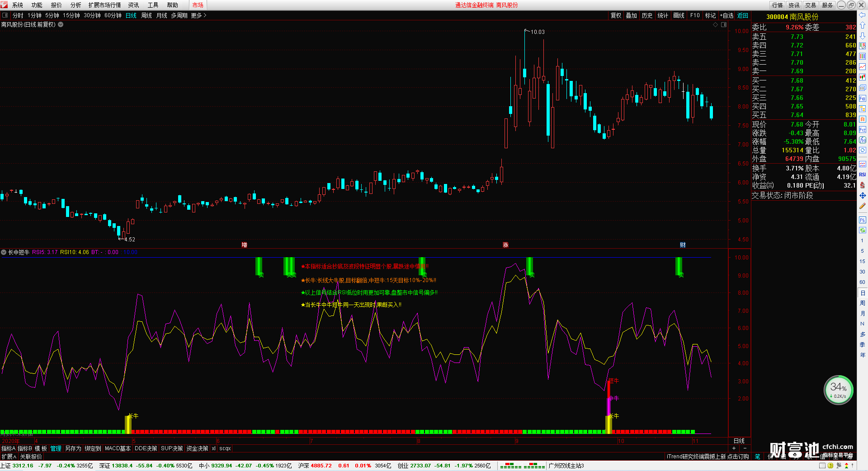Click the orange document icon in sidebar
The height and width of the screenshot is (471, 868).
[x=863, y=119]
